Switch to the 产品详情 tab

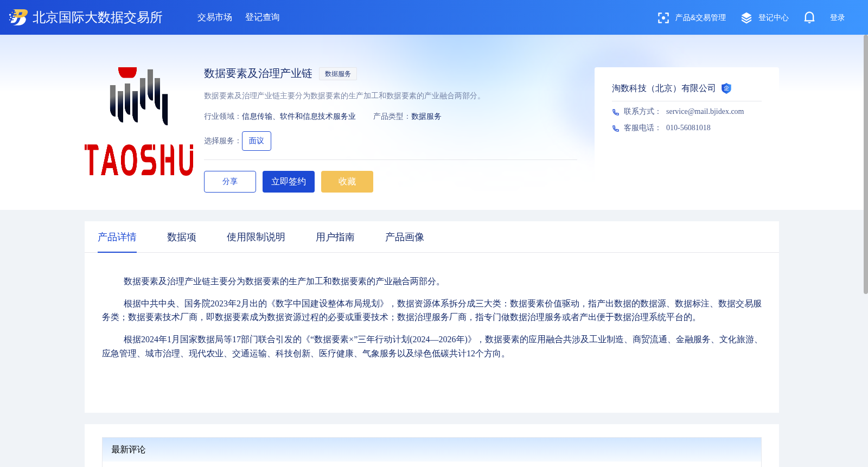[x=117, y=237]
